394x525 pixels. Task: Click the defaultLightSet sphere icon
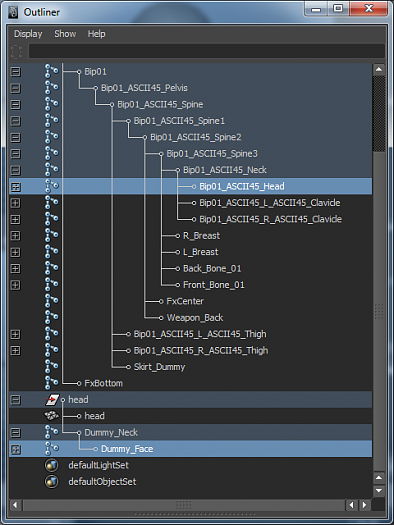tap(52, 465)
